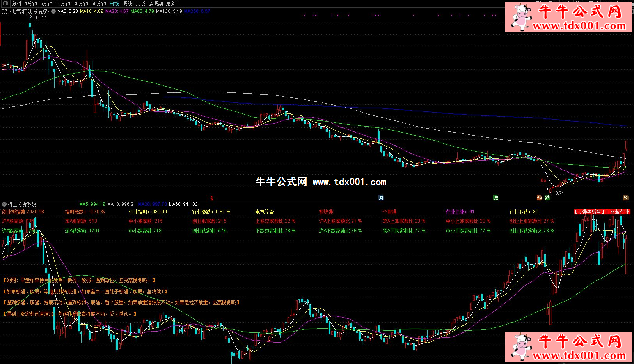The image size is (634, 364).
Task: Click the 行业分析系统 indicator name
Action: [x=22, y=204]
